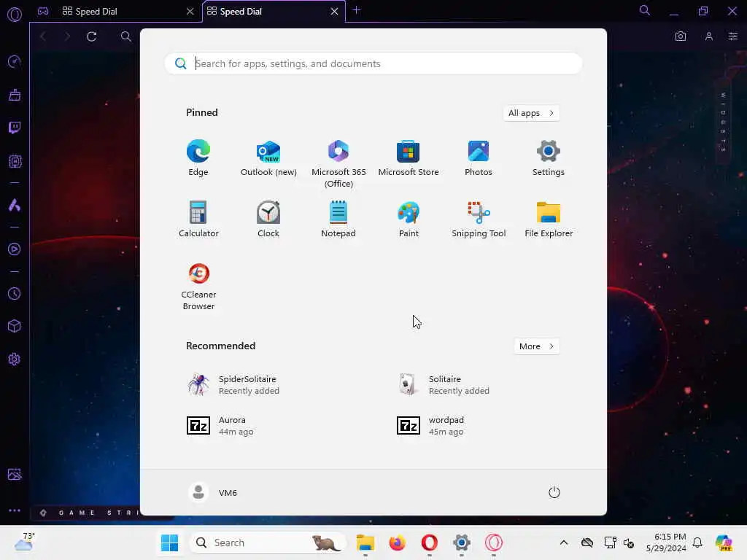Launch Outlook (new) pinned app

click(268, 158)
